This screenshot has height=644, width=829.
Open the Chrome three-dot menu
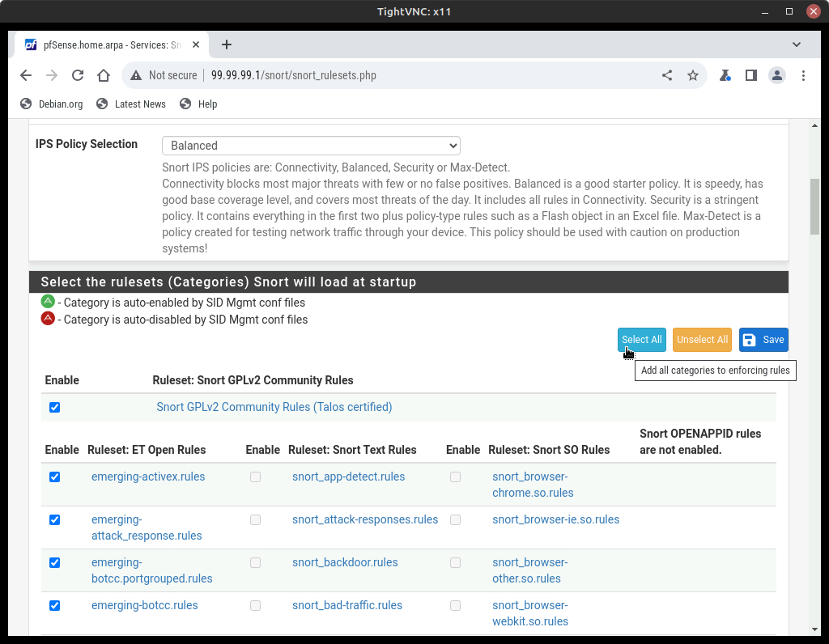(x=803, y=75)
